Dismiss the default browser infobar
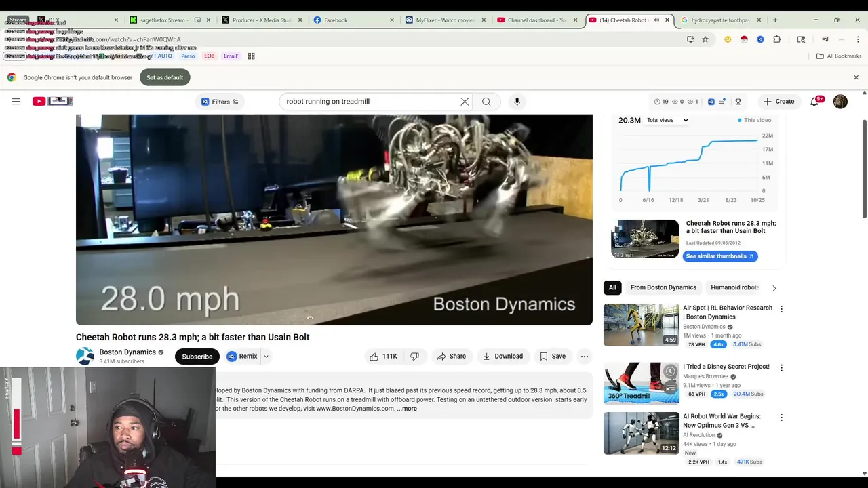The height and width of the screenshot is (488, 868). (856, 77)
